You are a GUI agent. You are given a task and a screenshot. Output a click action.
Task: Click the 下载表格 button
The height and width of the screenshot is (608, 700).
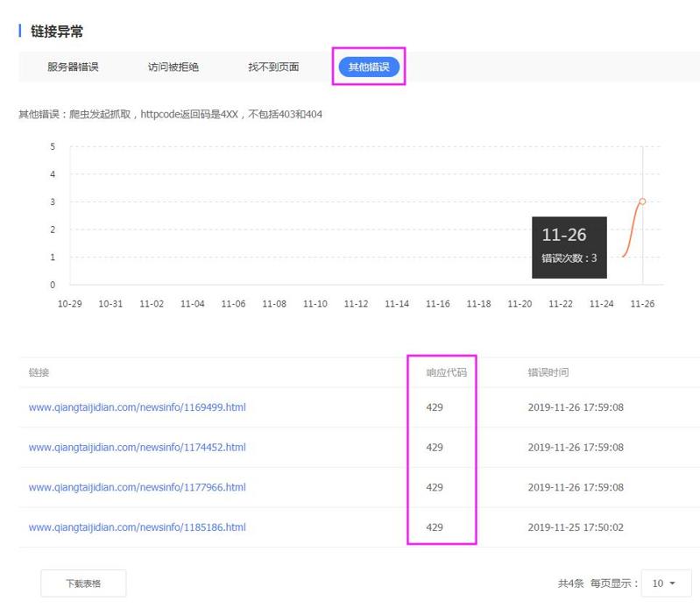coord(83,583)
